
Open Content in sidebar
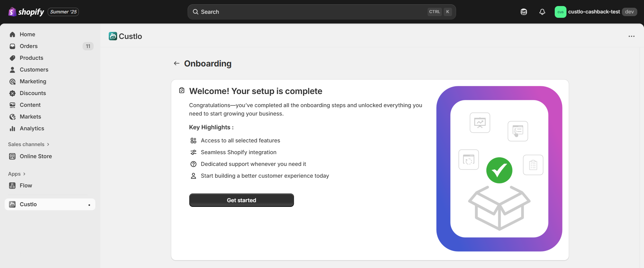50,105
